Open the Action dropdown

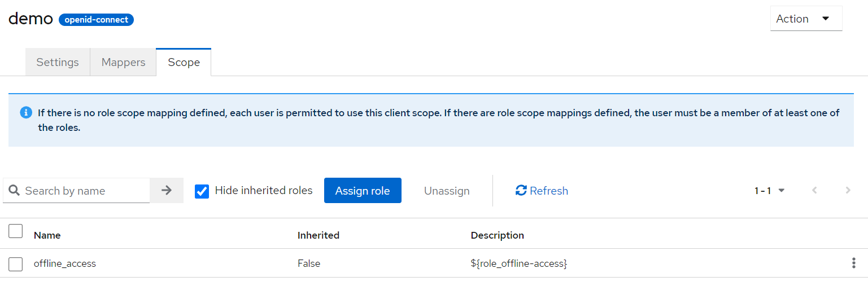[x=806, y=19]
